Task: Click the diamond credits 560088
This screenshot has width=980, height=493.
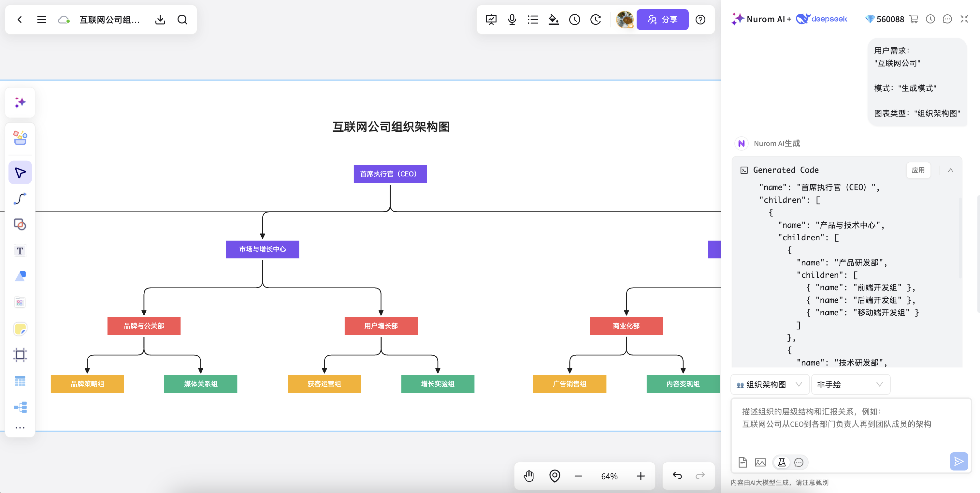Action: 885,19
